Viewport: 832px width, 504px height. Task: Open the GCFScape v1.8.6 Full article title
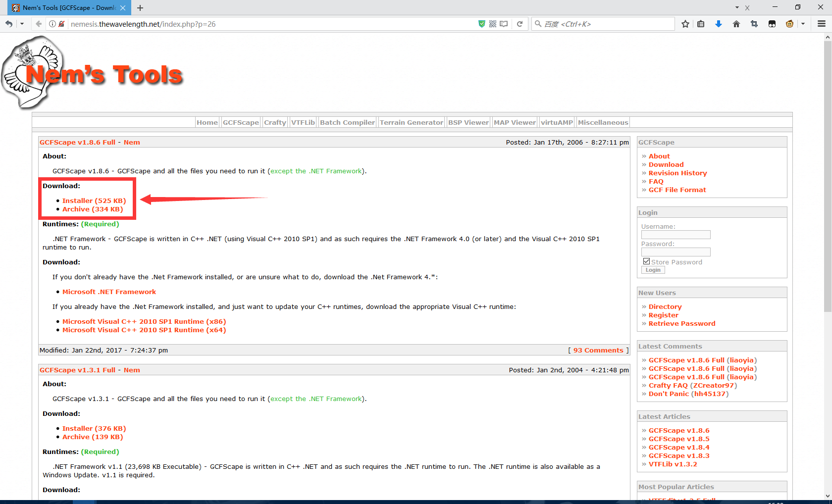(77, 142)
